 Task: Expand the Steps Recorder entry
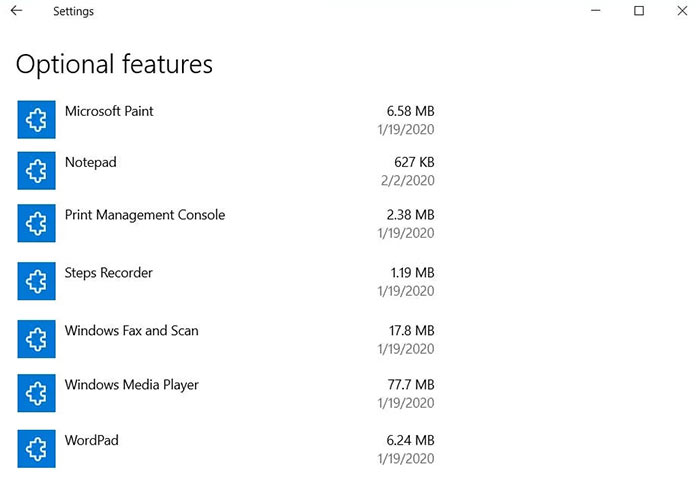[226, 281]
